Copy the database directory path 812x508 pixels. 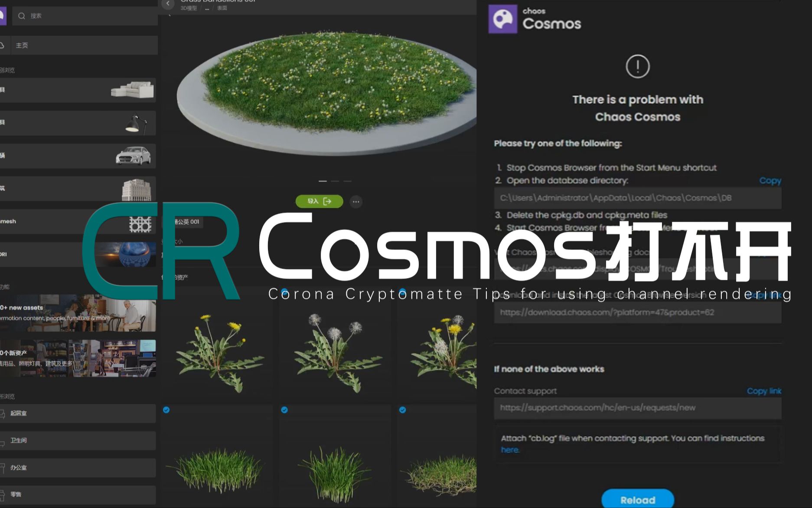770,180
